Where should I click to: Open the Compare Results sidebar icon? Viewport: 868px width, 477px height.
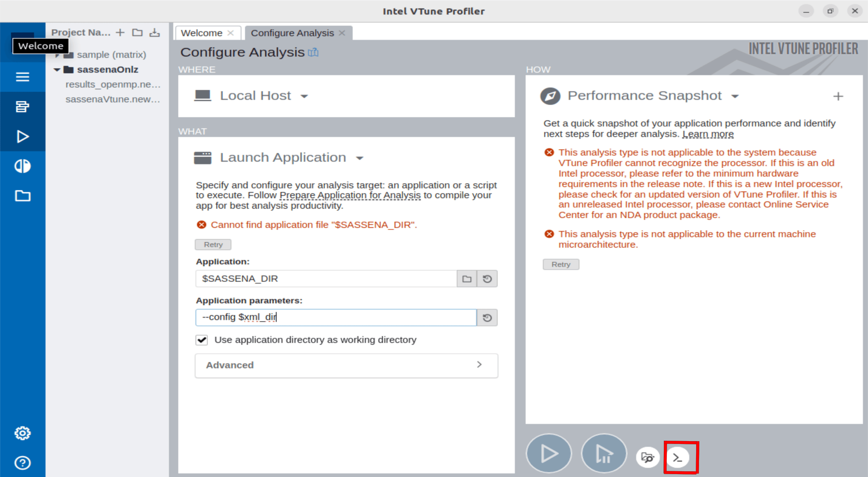22,166
